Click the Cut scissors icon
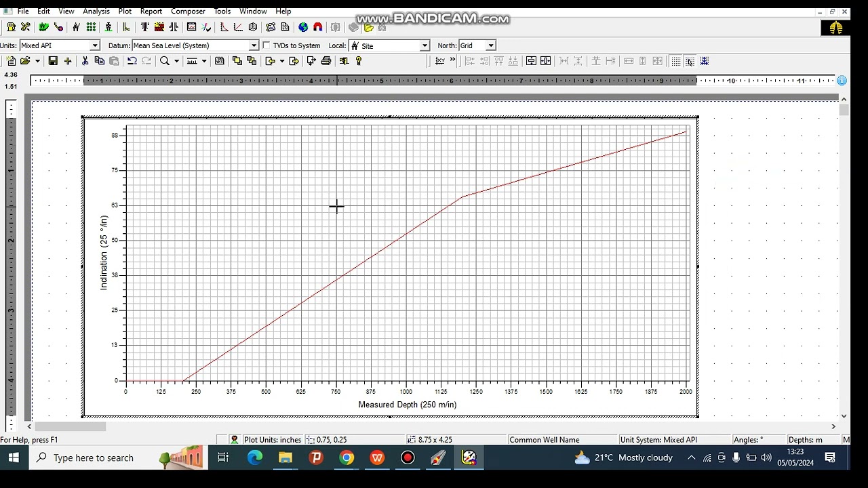This screenshot has width=868, height=488. (85, 61)
